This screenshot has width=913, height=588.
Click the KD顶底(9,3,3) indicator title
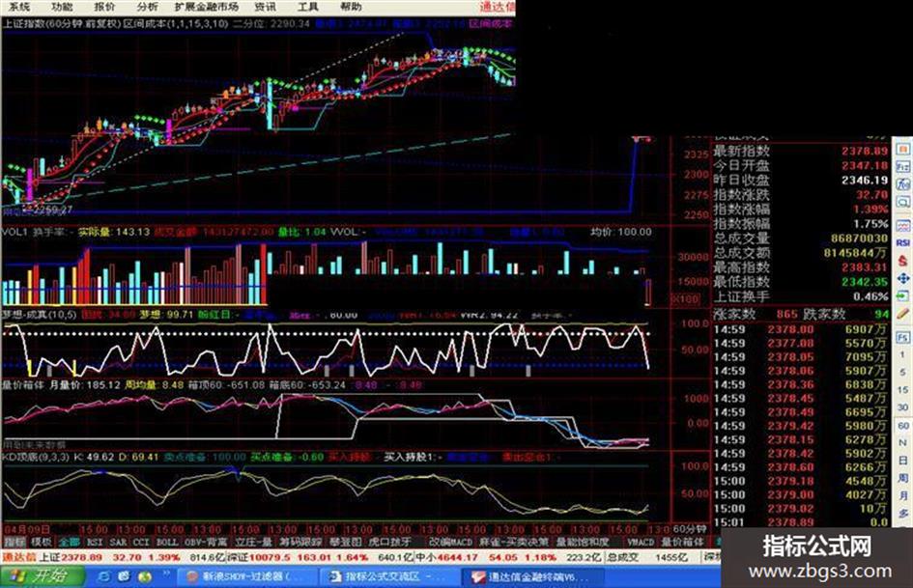(x=35, y=457)
